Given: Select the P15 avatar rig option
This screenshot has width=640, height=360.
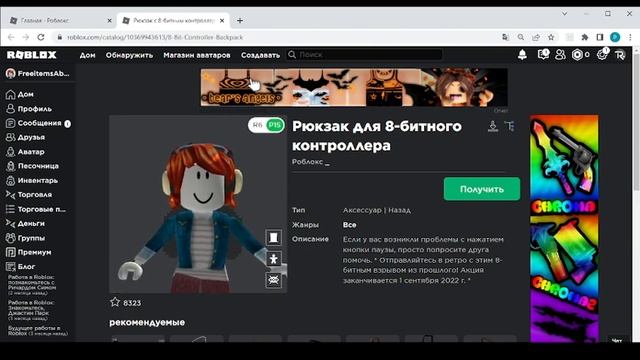Looking at the screenshot, I should pos(275,125).
